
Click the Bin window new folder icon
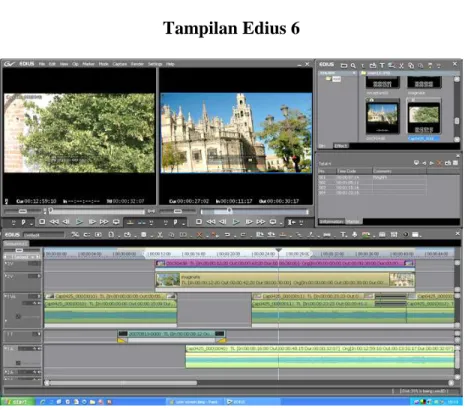[344, 66]
